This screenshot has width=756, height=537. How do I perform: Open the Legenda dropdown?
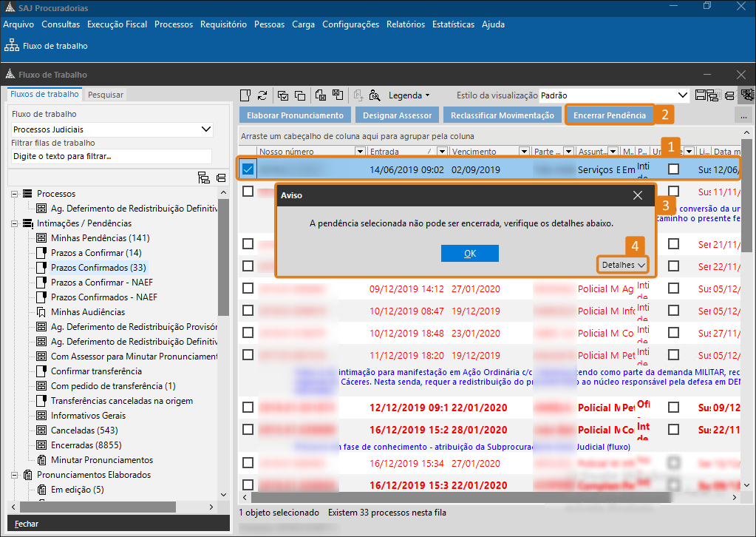click(x=409, y=95)
